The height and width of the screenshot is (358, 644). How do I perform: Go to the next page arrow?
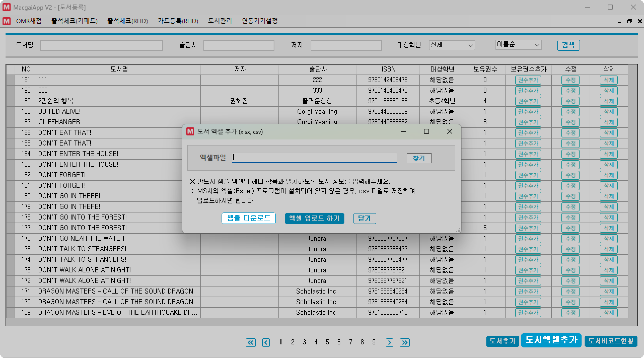(389, 342)
